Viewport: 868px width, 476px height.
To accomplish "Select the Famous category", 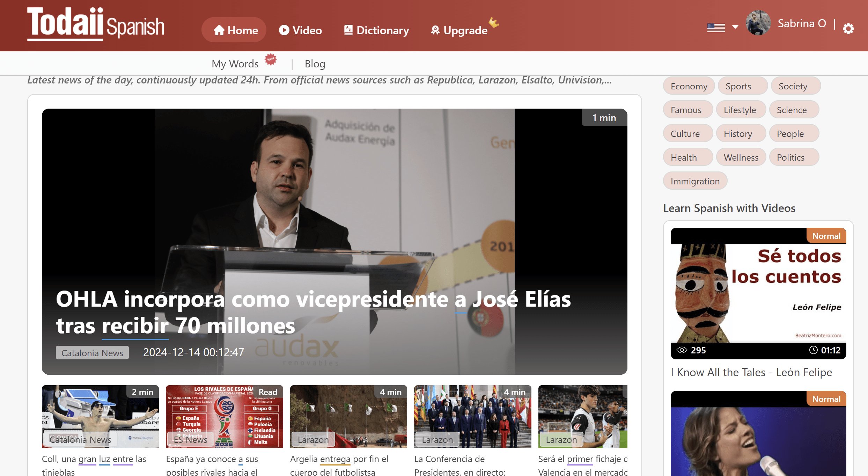I will tap(688, 110).
